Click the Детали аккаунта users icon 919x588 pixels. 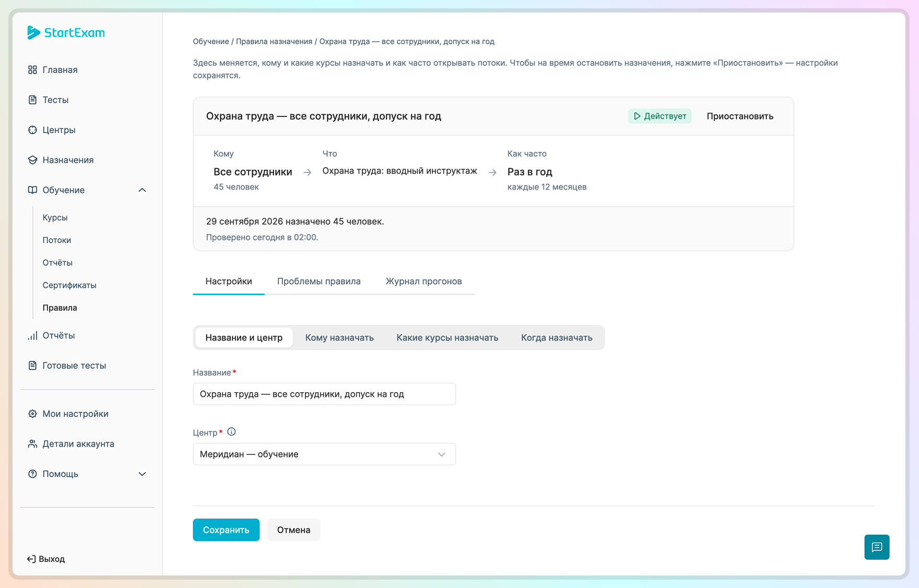[32, 444]
